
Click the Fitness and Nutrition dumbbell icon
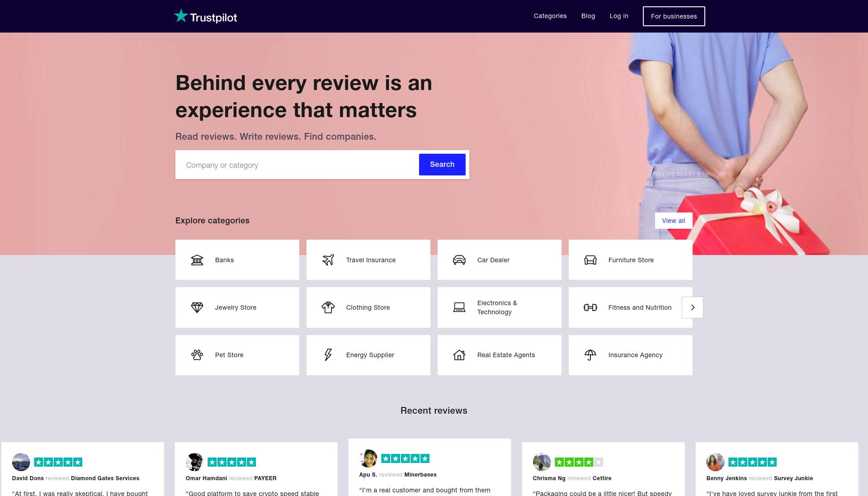point(590,307)
